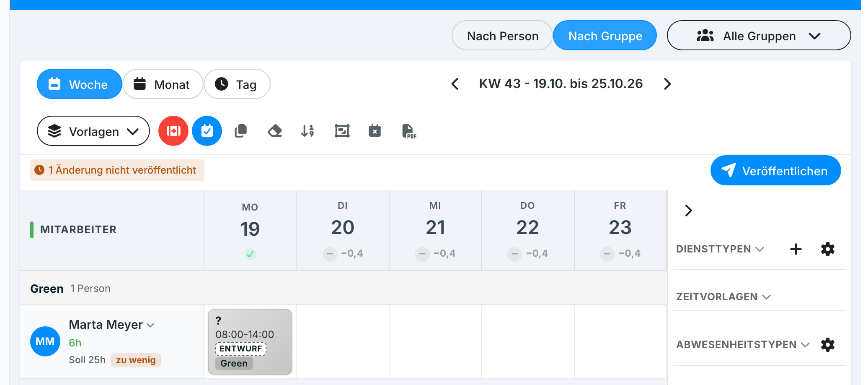The image size is (868, 385).
Task: Click the Tuesday 20 column header
Action: coord(343,230)
